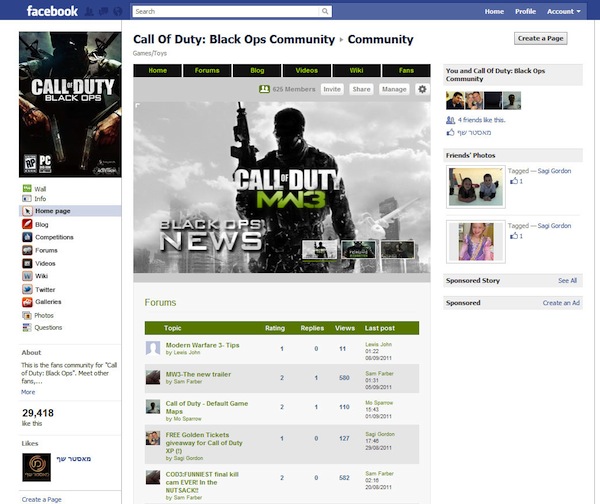Switch to the Videos green tab
Image resolution: width=600 pixels, height=504 pixels.
pyautogui.click(x=307, y=70)
